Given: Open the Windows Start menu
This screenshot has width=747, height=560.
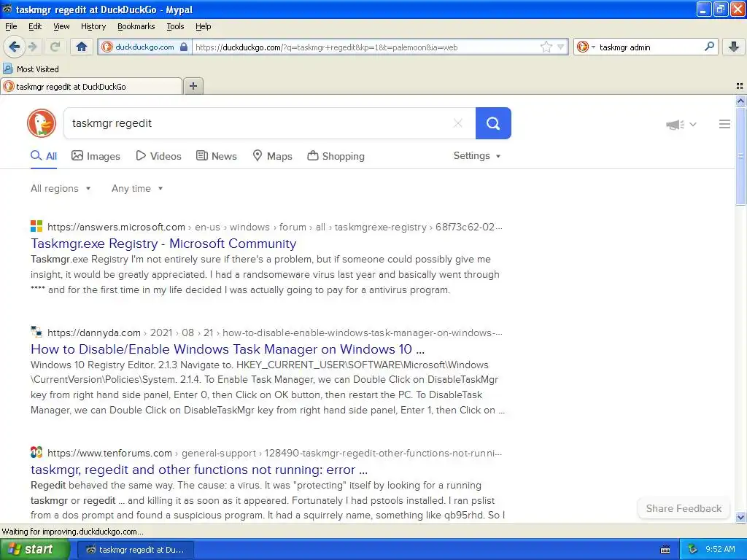Looking at the screenshot, I should [x=34, y=550].
